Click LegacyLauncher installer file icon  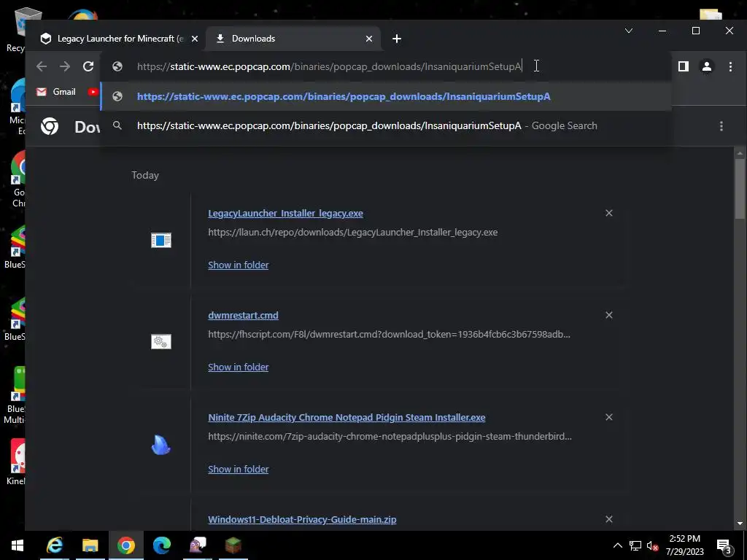pyautogui.click(x=161, y=240)
